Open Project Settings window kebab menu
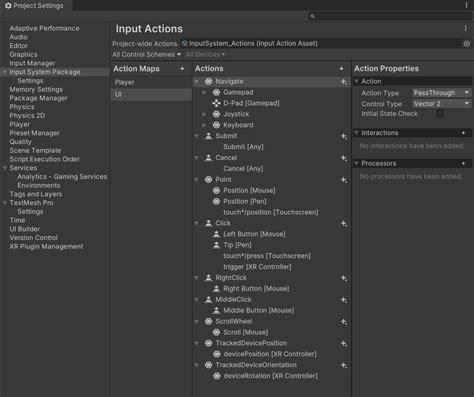This screenshot has height=397, width=474. [x=466, y=5]
